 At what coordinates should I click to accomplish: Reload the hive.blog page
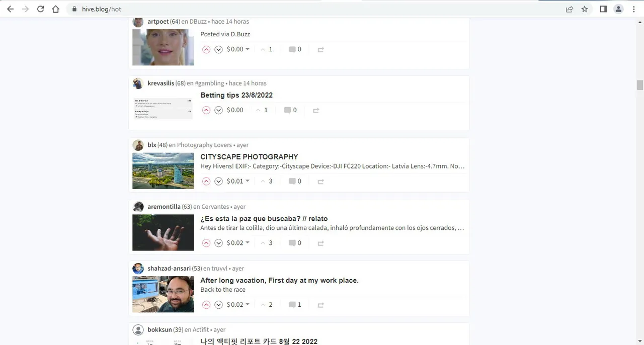[x=40, y=9]
